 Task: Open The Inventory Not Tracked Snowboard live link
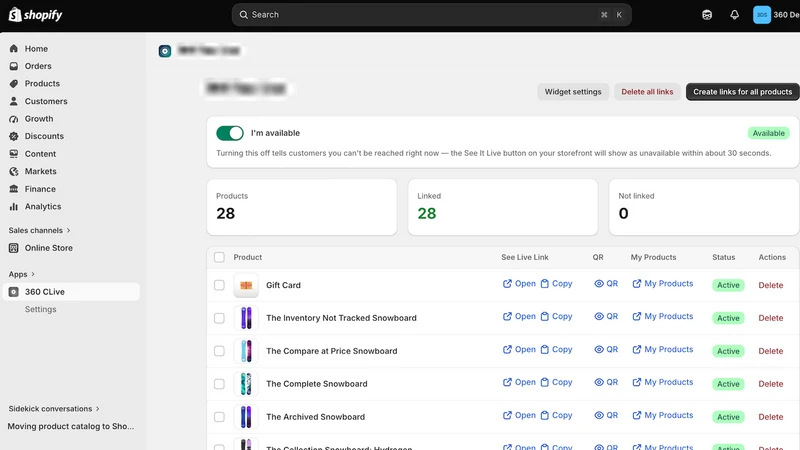tap(519, 316)
